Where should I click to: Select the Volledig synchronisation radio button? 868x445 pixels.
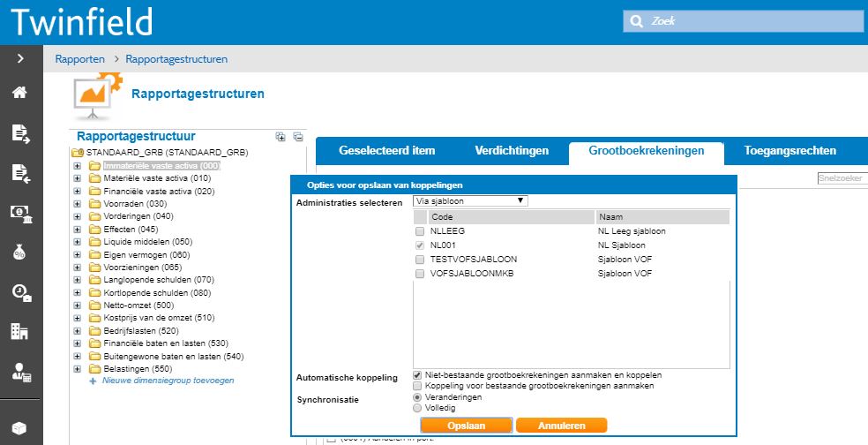click(x=418, y=408)
